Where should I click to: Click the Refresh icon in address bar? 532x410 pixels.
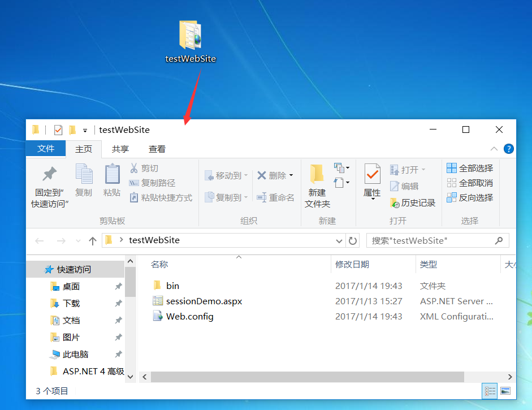[x=353, y=240]
